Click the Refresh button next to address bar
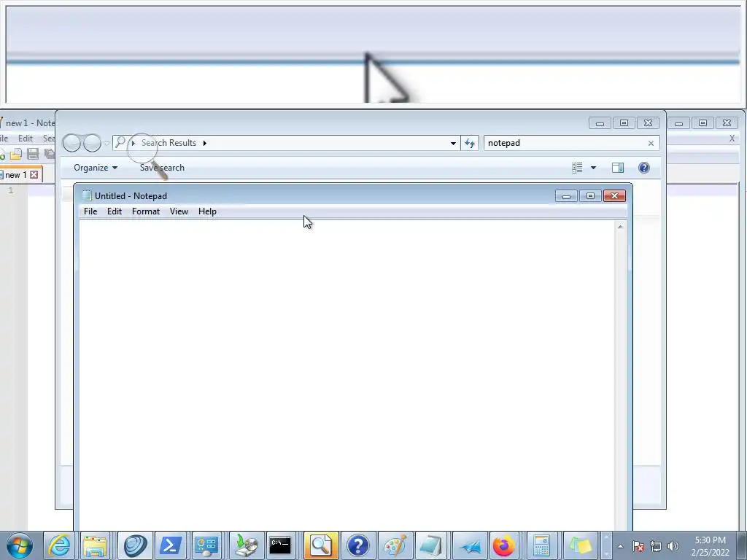747x560 pixels. click(x=470, y=143)
